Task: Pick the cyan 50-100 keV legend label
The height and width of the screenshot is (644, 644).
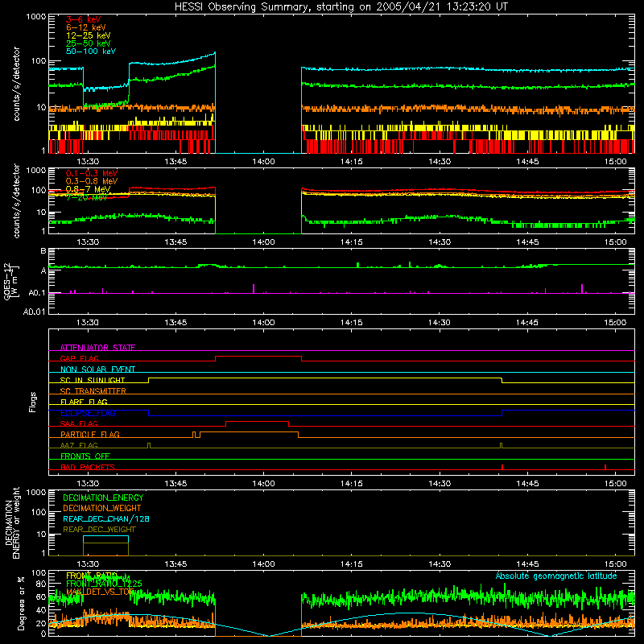Action: (x=91, y=52)
